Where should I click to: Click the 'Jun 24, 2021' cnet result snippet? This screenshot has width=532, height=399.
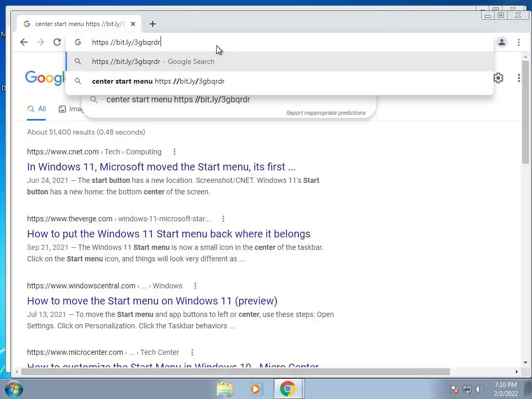(173, 186)
